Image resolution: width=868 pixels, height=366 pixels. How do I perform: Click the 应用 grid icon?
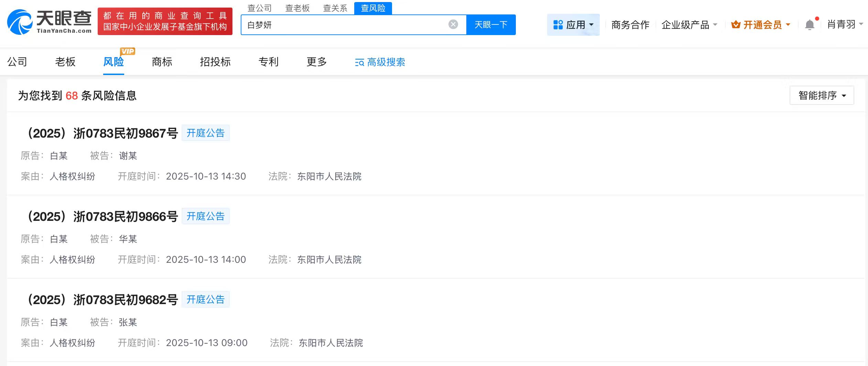pos(558,25)
